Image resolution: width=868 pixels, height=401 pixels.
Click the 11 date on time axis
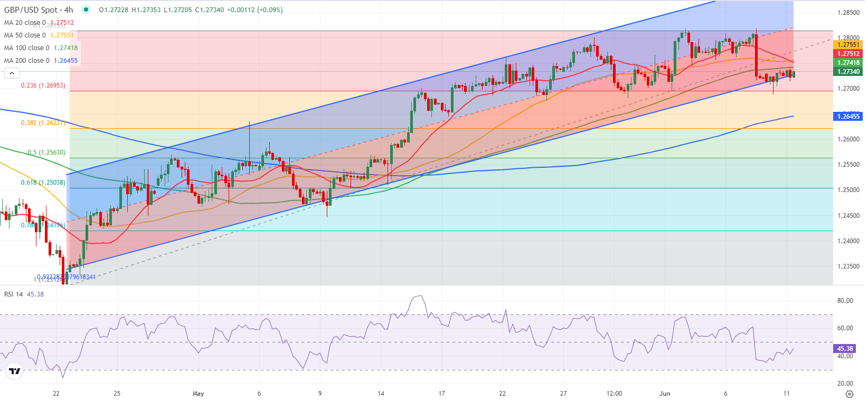[x=786, y=394]
